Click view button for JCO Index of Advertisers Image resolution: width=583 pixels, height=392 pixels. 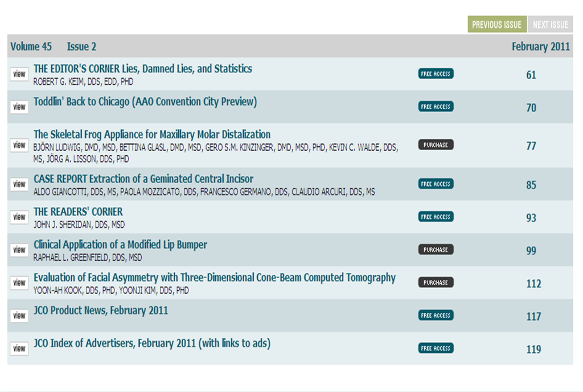click(19, 348)
